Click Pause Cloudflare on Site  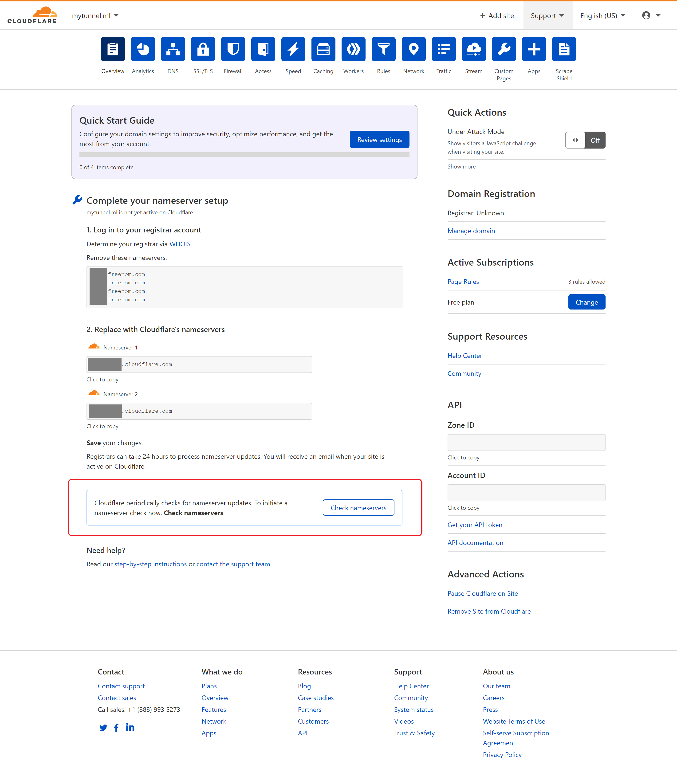click(x=483, y=593)
